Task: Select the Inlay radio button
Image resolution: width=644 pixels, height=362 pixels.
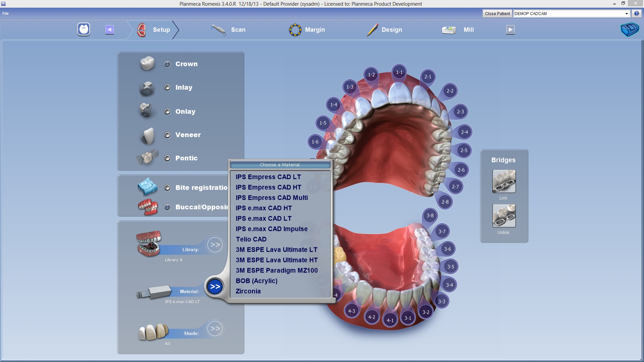Action: click(x=167, y=87)
